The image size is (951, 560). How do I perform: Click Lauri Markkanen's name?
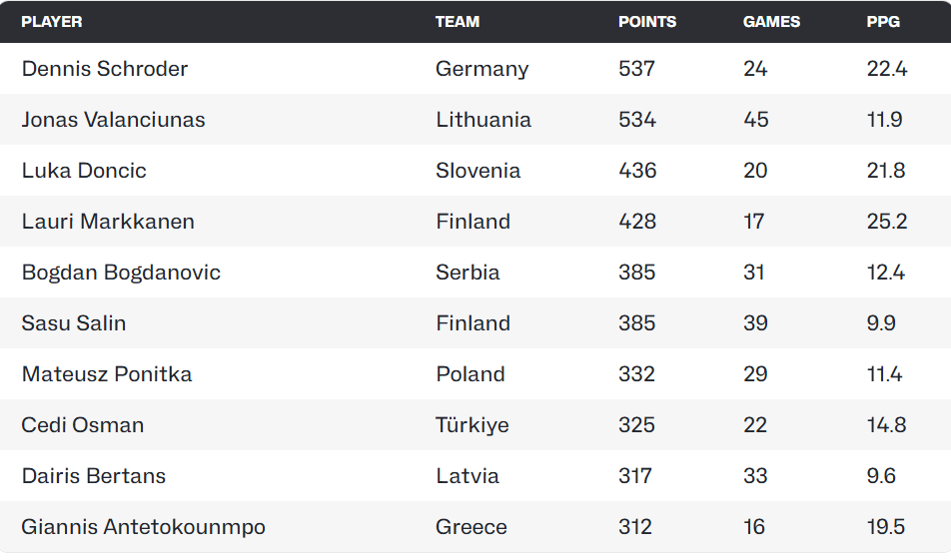[x=108, y=222]
